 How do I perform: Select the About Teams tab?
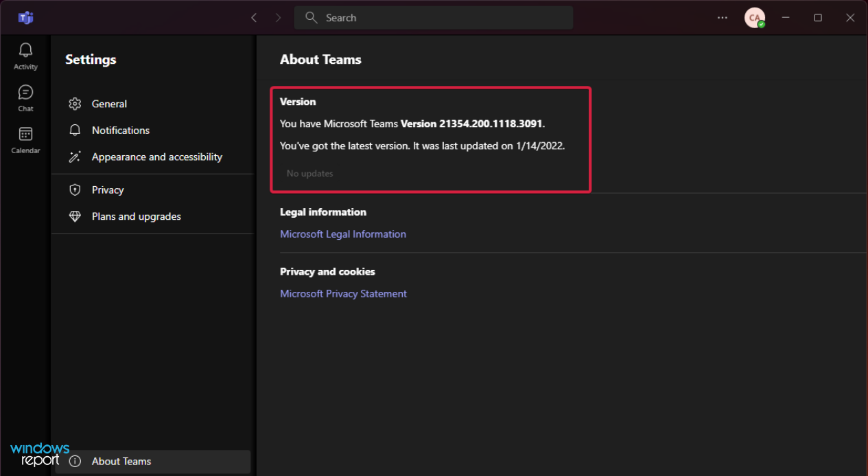(x=153, y=462)
